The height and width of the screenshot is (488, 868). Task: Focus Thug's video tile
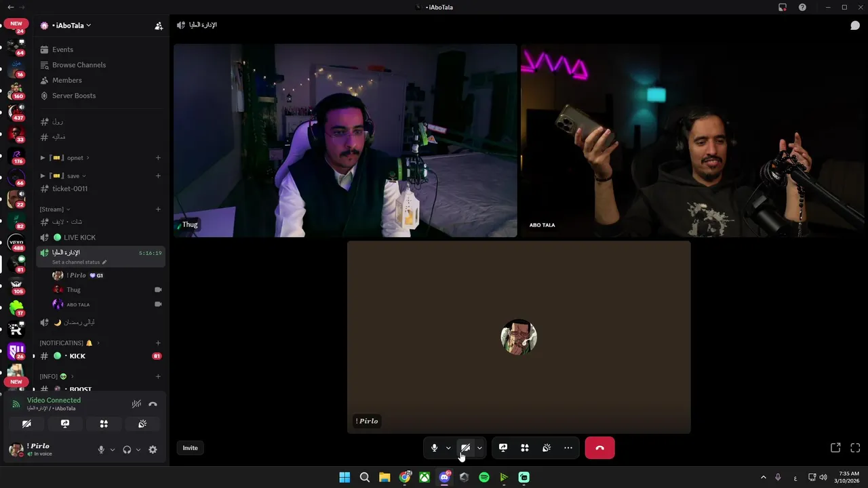(345, 141)
